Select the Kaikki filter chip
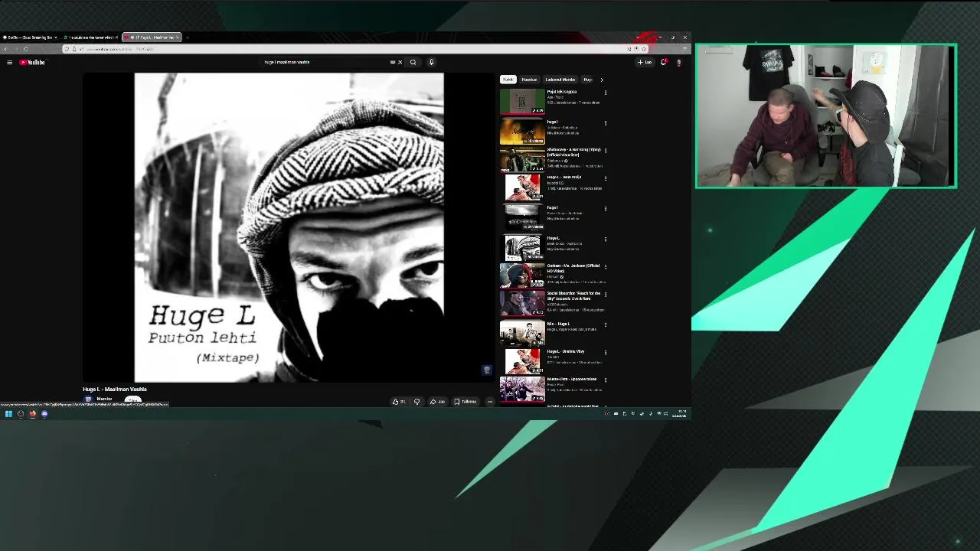Viewport: 980px width, 551px height. 508,80
